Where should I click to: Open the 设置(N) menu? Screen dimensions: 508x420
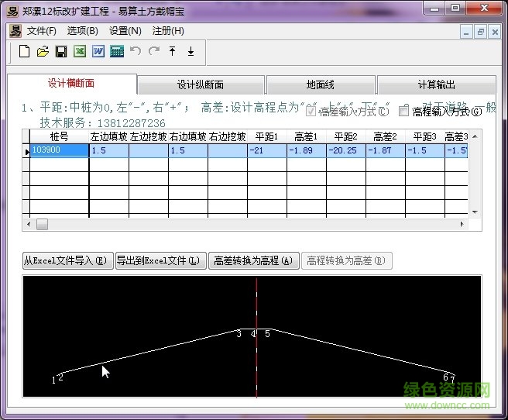pyautogui.click(x=125, y=31)
